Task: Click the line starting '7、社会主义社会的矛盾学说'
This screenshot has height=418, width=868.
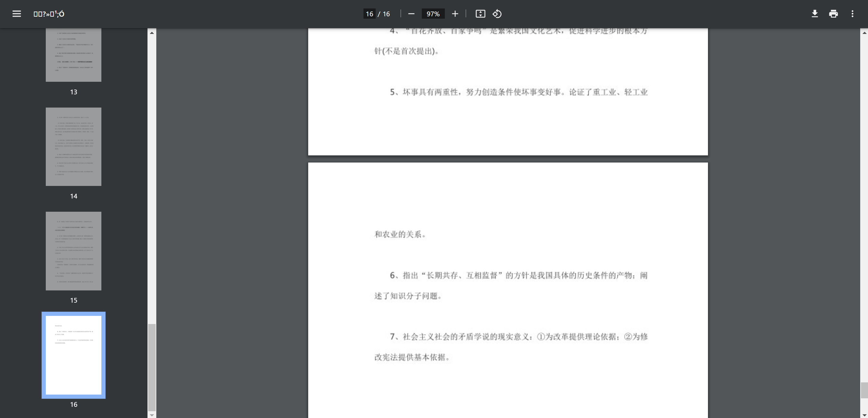Action: [x=518, y=337]
